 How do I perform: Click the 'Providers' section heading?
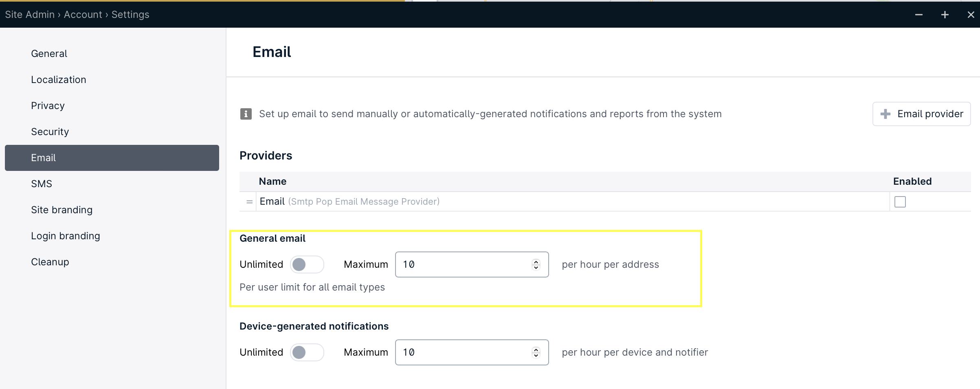point(266,155)
